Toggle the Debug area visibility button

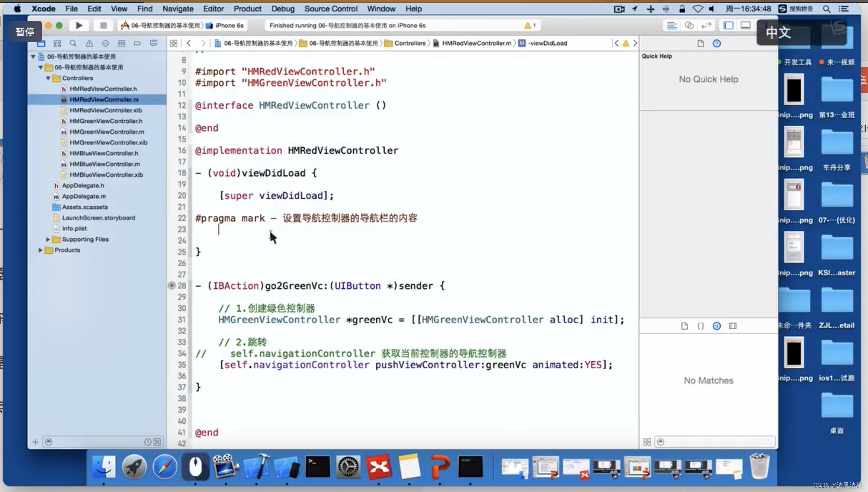click(745, 25)
